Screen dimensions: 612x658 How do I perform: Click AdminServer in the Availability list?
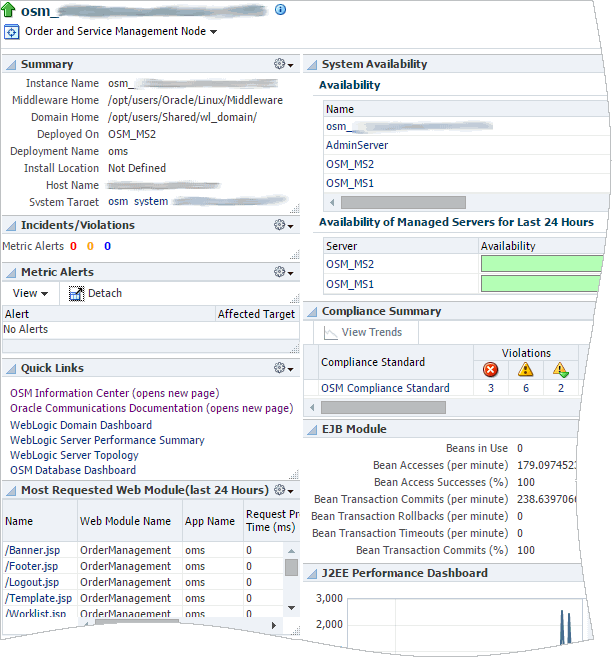[357, 145]
